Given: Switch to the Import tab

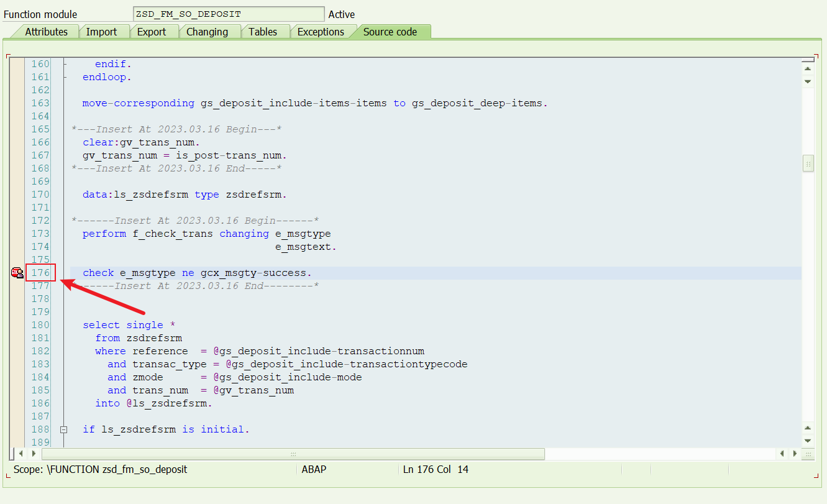Looking at the screenshot, I should [101, 32].
